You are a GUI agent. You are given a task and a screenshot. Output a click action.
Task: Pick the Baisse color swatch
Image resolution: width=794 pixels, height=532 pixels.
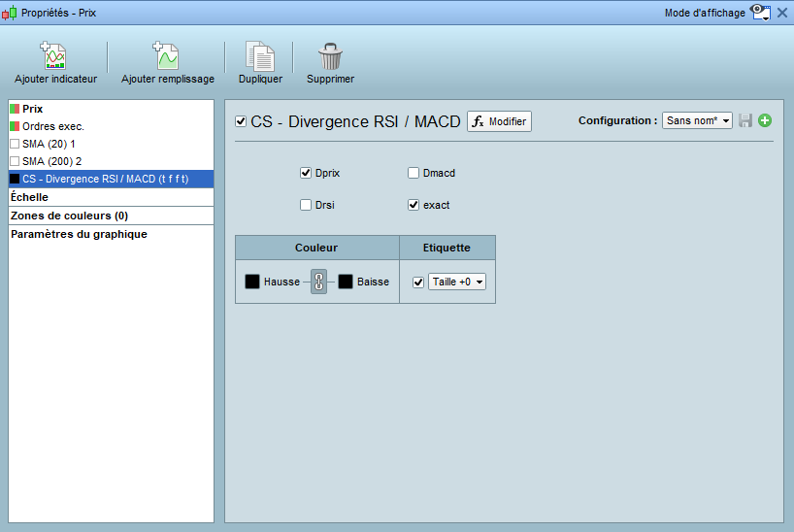(346, 282)
